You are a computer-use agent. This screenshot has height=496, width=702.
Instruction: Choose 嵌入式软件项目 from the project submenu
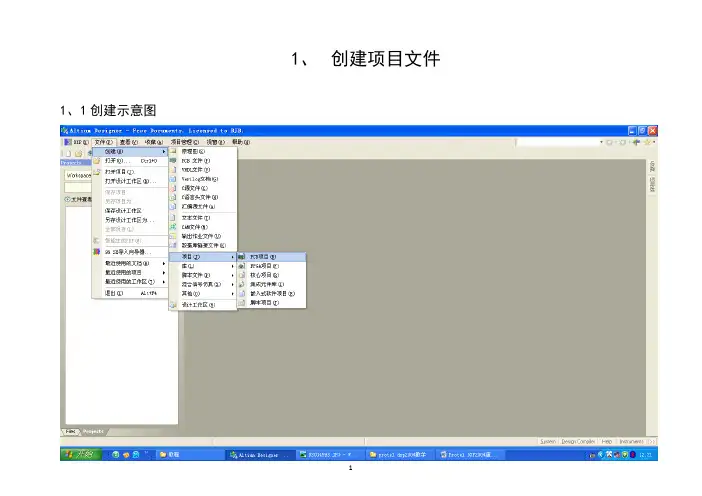click(x=266, y=294)
